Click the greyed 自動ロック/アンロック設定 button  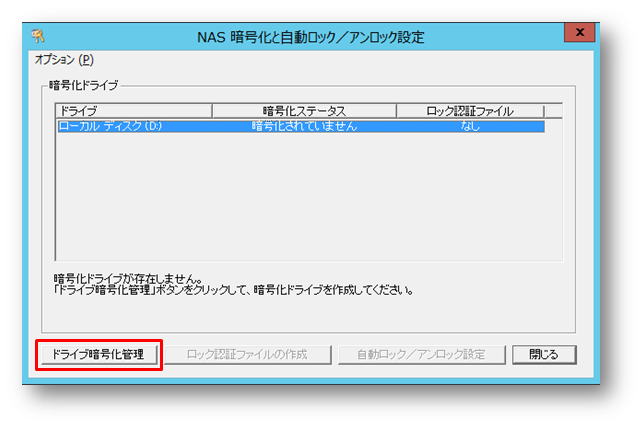[421, 355]
